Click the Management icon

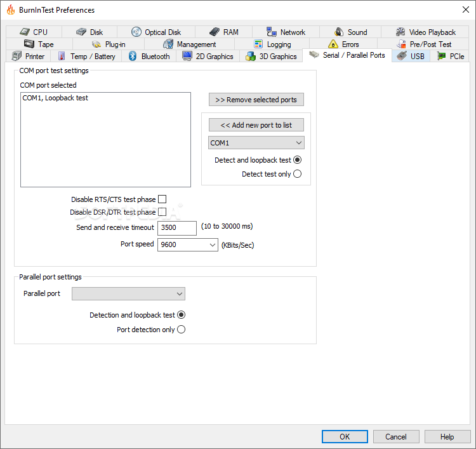tap(168, 44)
